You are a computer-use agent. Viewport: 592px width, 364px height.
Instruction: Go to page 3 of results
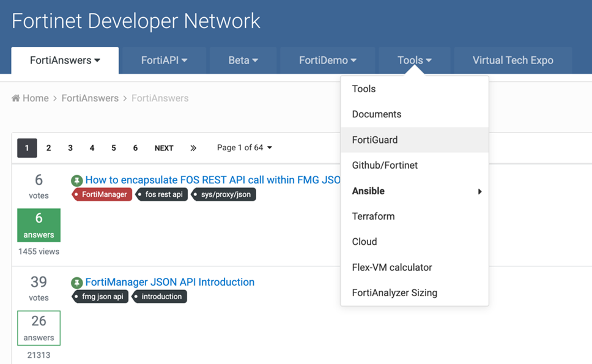pos(70,148)
